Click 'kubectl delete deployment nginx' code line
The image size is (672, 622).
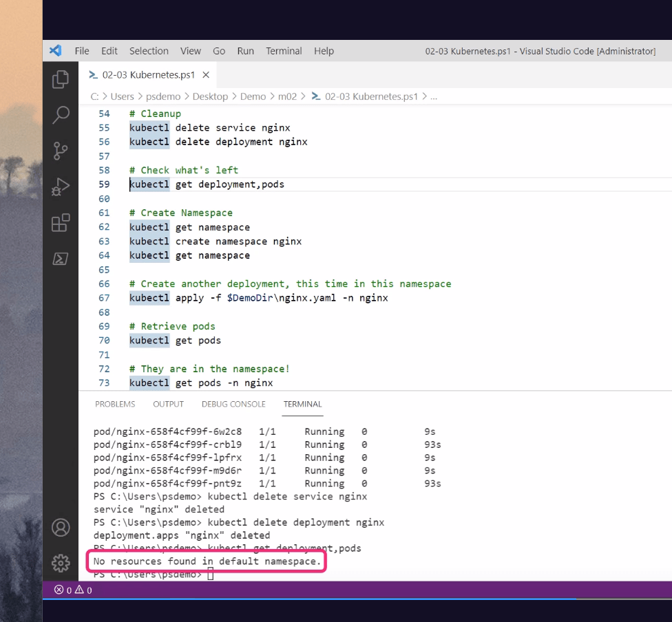coord(218,142)
